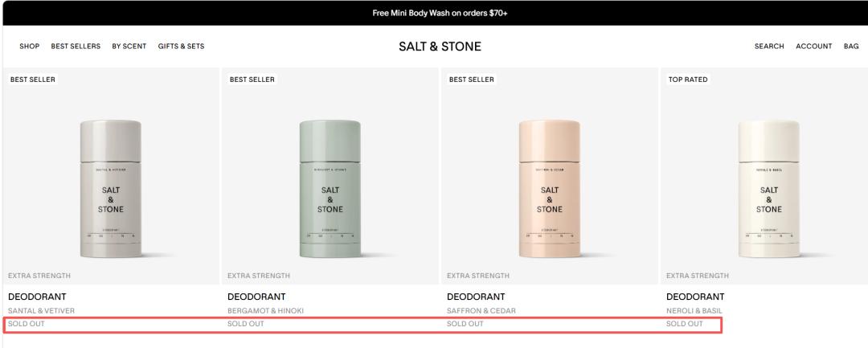
Task: Click the SALT & STONE logo
Action: pos(440,47)
